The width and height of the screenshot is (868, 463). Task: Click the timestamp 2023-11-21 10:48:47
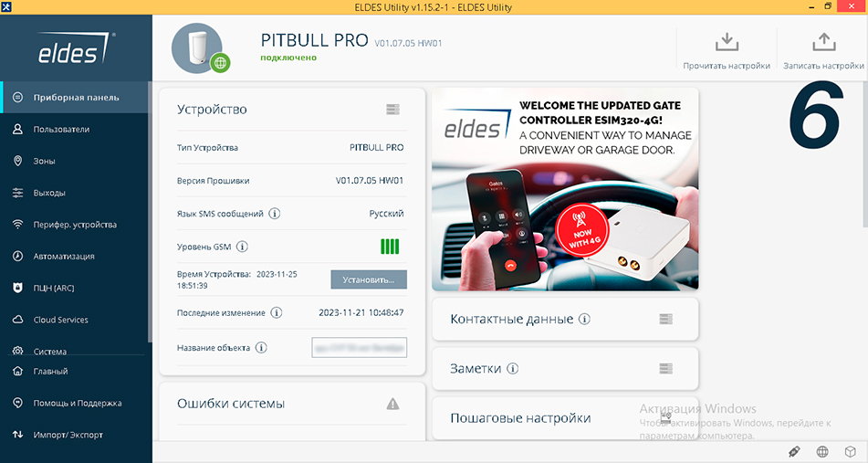coord(361,313)
